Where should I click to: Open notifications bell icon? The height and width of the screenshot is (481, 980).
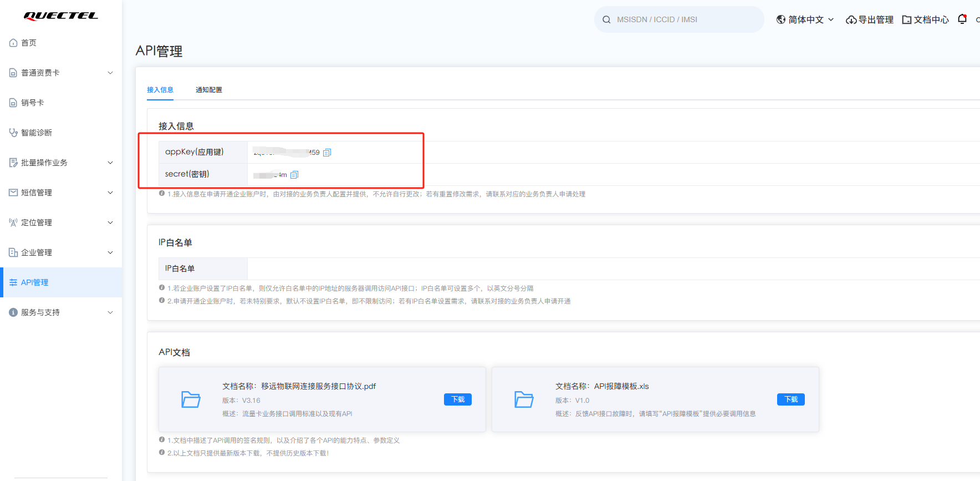pyautogui.click(x=962, y=19)
